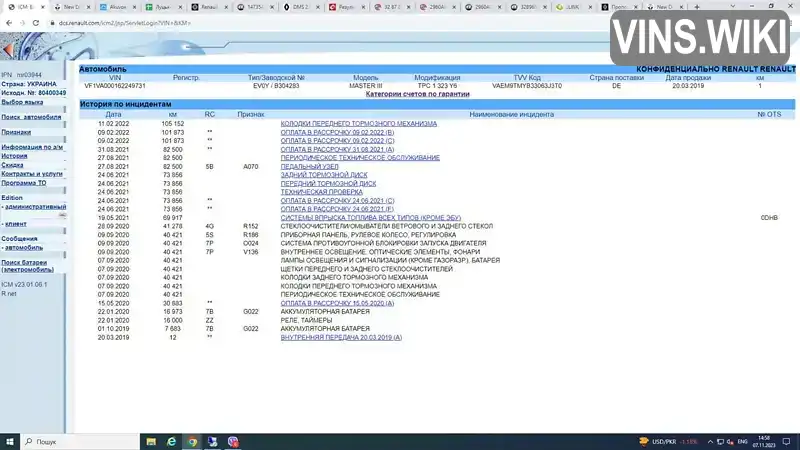Open История sidebar link

click(14, 156)
